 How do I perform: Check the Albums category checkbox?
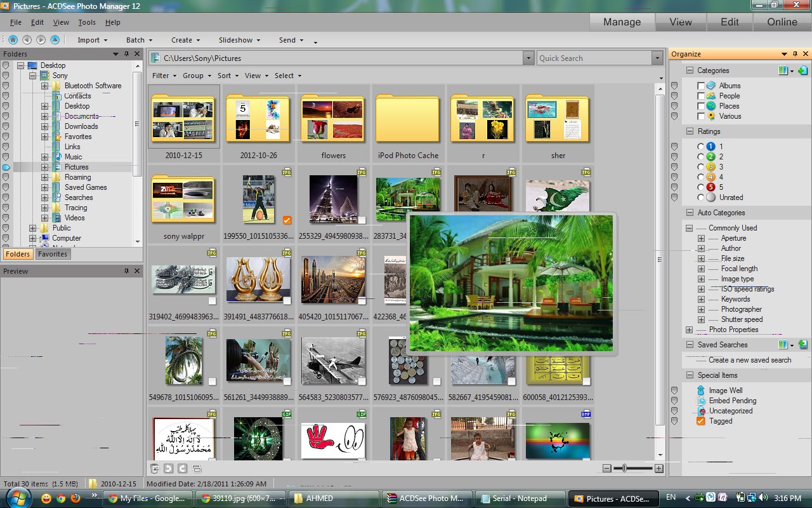click(x=701, y=86)
